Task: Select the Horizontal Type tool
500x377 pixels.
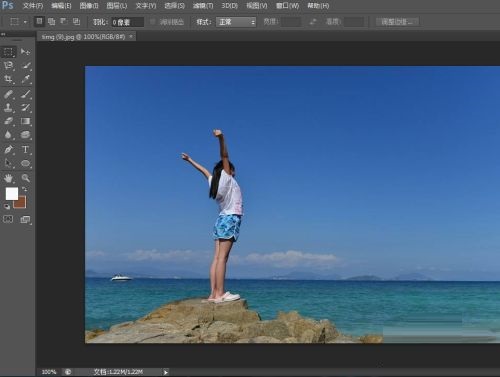Action: (25, 149)
